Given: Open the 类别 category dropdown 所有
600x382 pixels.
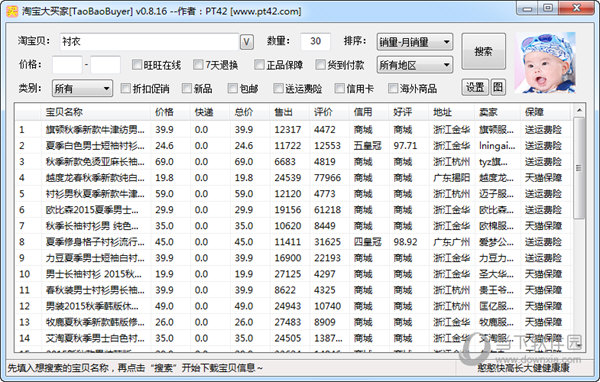Looking at the screenshot, I should tap(82, 88).
